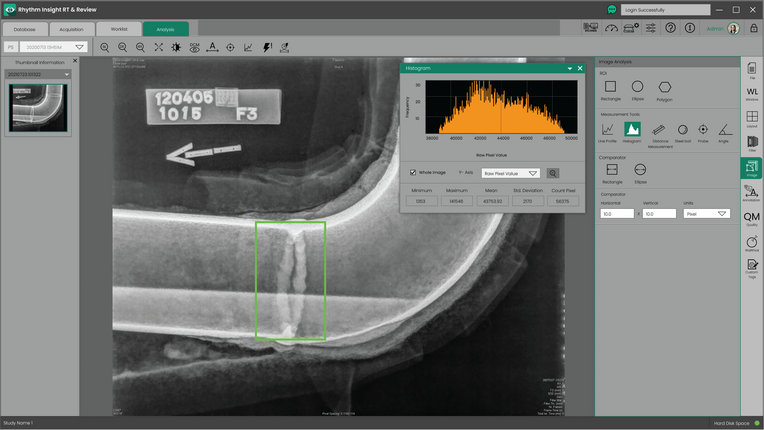The width and height of the screenshot is (764, 430).
Task: Lock the application with padlock icon
Action: 753,28
